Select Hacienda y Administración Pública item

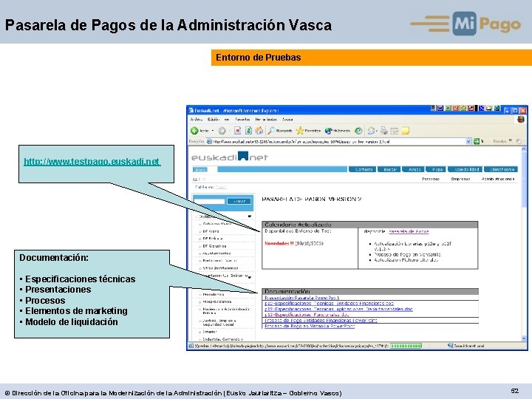pyautogui.click(x=226, y=311)
